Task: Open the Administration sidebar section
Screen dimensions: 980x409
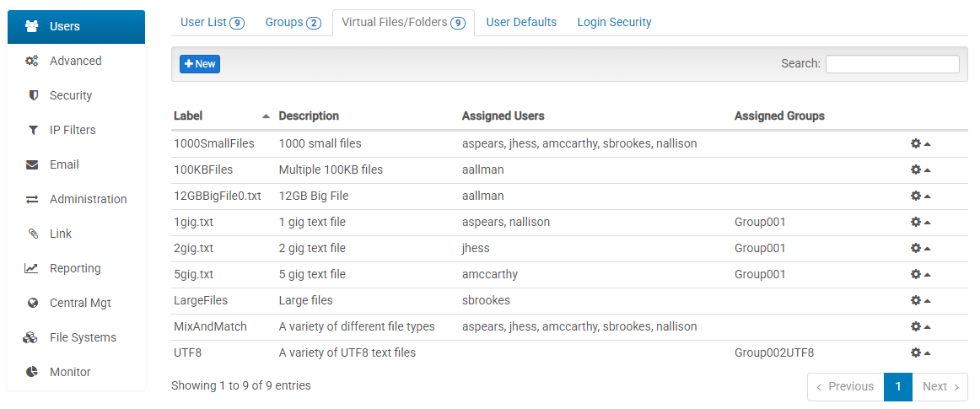Action: pyautogui.click(x=76, y=200)
